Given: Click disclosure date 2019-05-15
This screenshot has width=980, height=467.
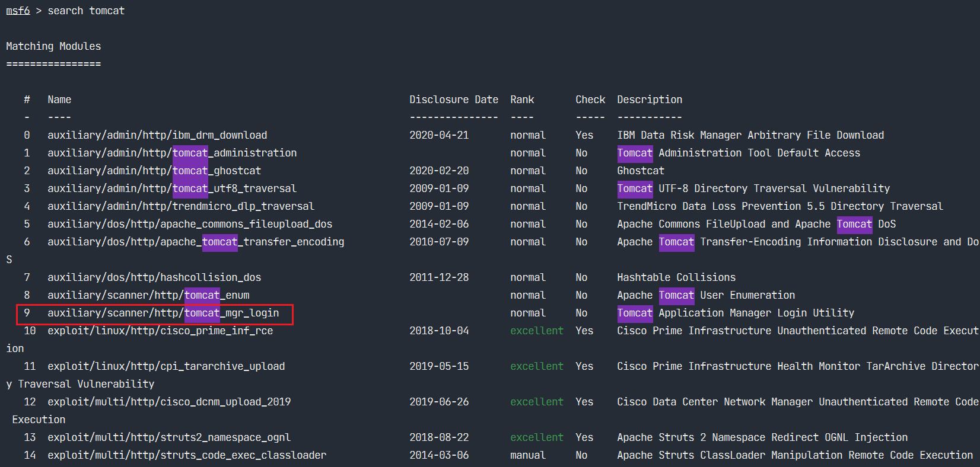Looking at the screenshot, I should (x=439, y=366).
